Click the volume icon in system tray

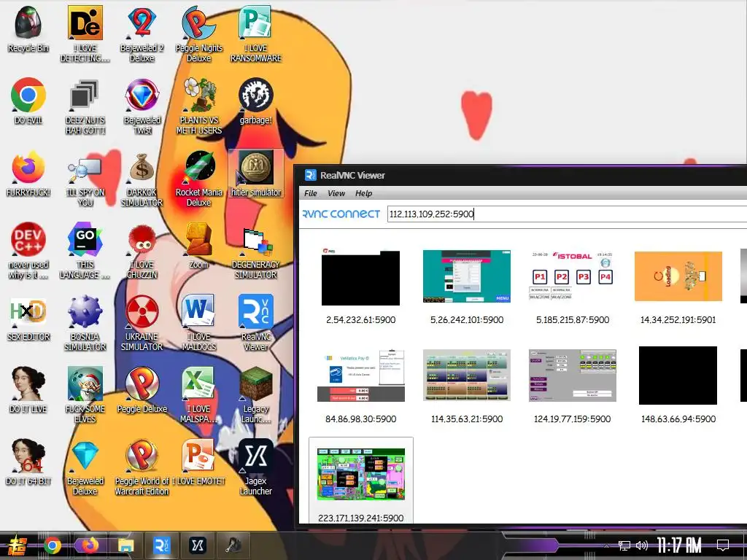[x=642, y=545]
